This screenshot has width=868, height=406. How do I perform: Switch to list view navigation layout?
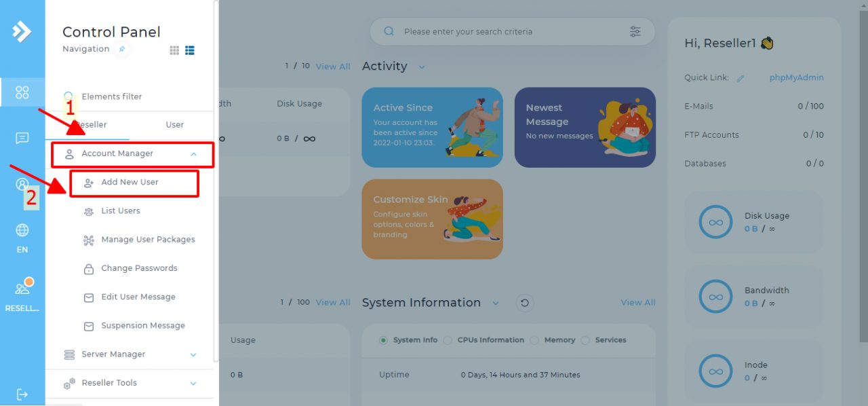(190, 50)
